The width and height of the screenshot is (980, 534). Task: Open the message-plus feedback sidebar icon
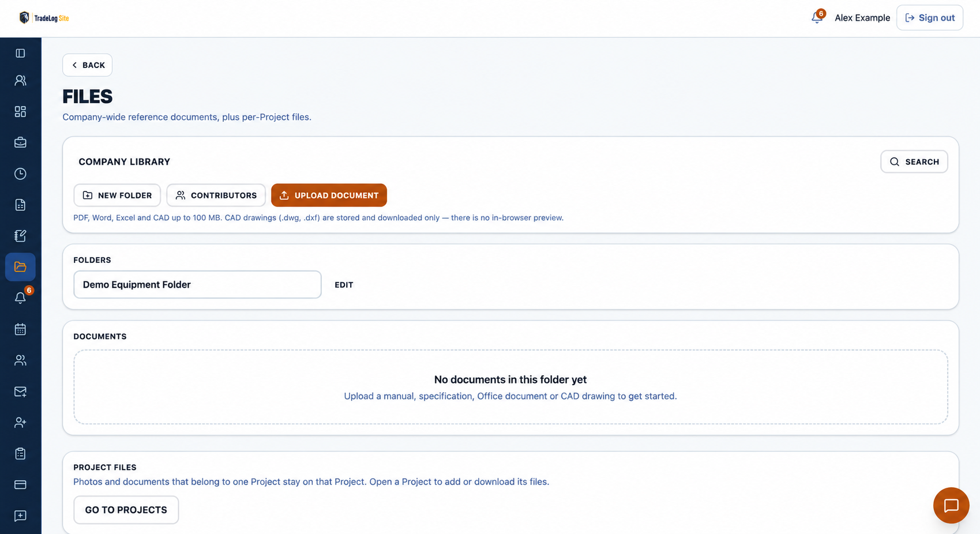pyautogui.click(x=20, y=516)
